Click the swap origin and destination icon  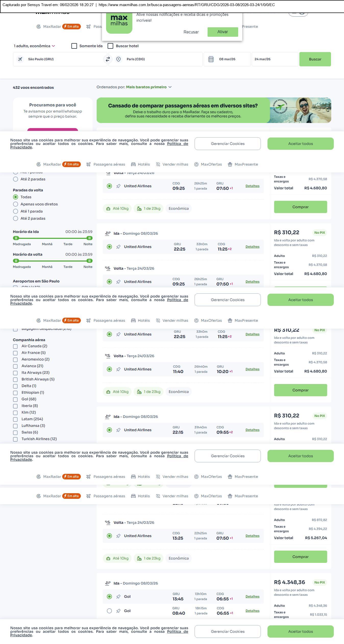108,59
